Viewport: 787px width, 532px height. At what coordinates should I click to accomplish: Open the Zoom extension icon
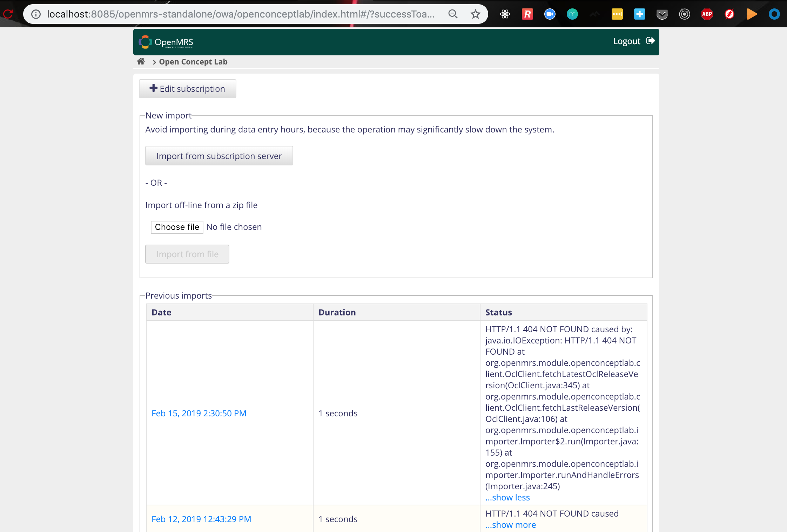tap(550, 14)
